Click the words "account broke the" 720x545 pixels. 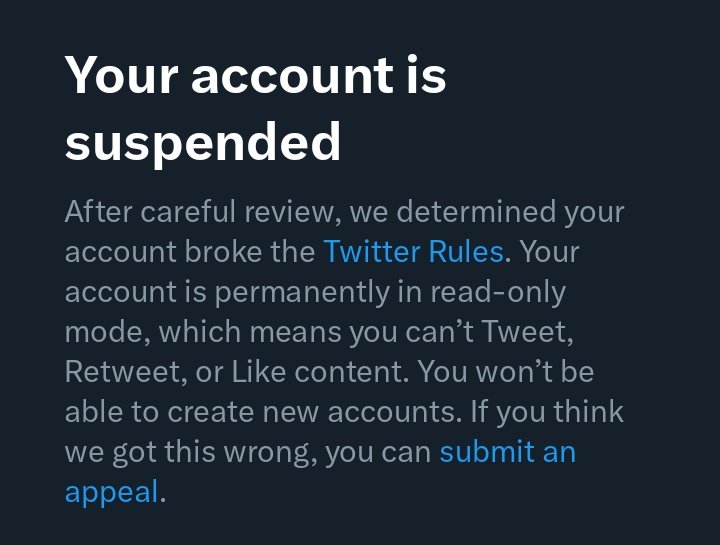pyautogui.click(x=190, y=252)
